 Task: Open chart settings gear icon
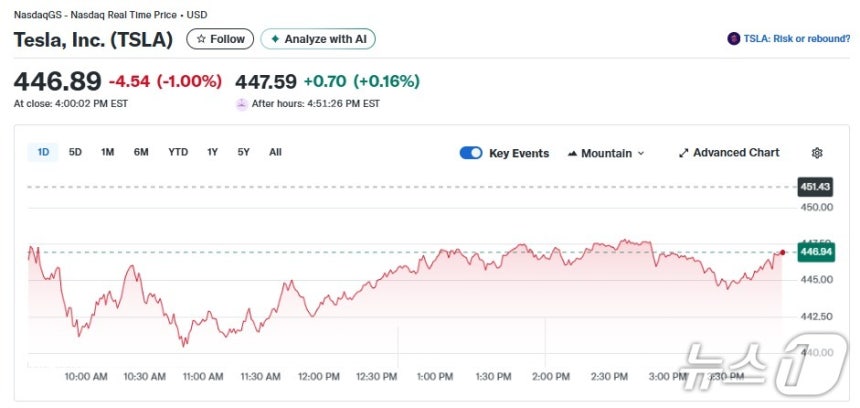tap(817, 153)
